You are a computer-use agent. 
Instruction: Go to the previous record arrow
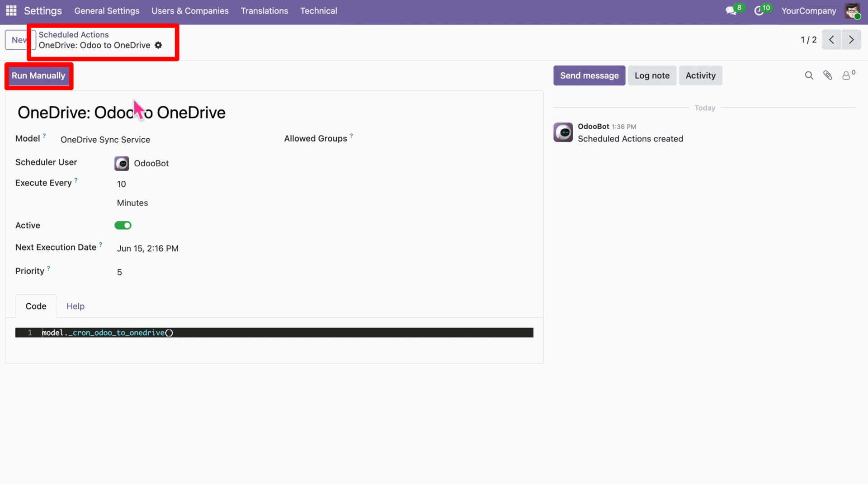point(831,40)
